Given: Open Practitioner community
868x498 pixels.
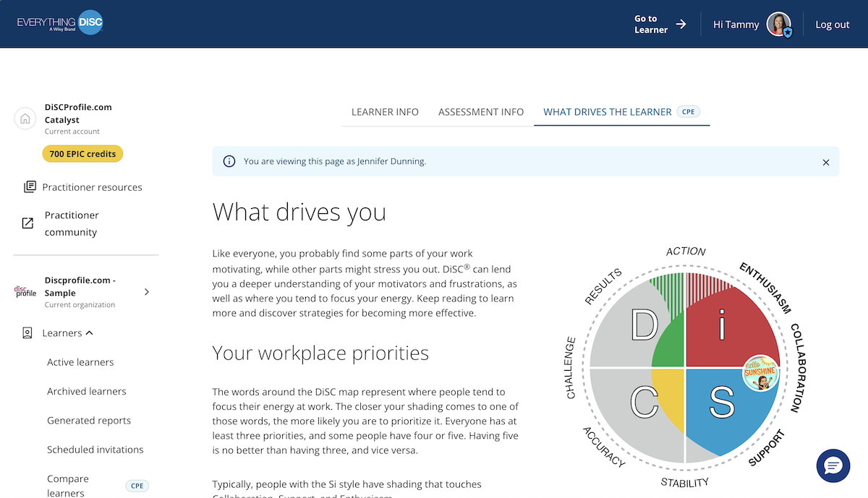Looking at the screenshot, I should [x=72, y=223].
